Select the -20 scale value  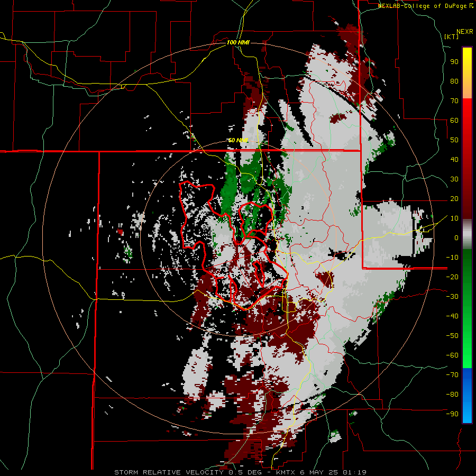coord(452,277)
